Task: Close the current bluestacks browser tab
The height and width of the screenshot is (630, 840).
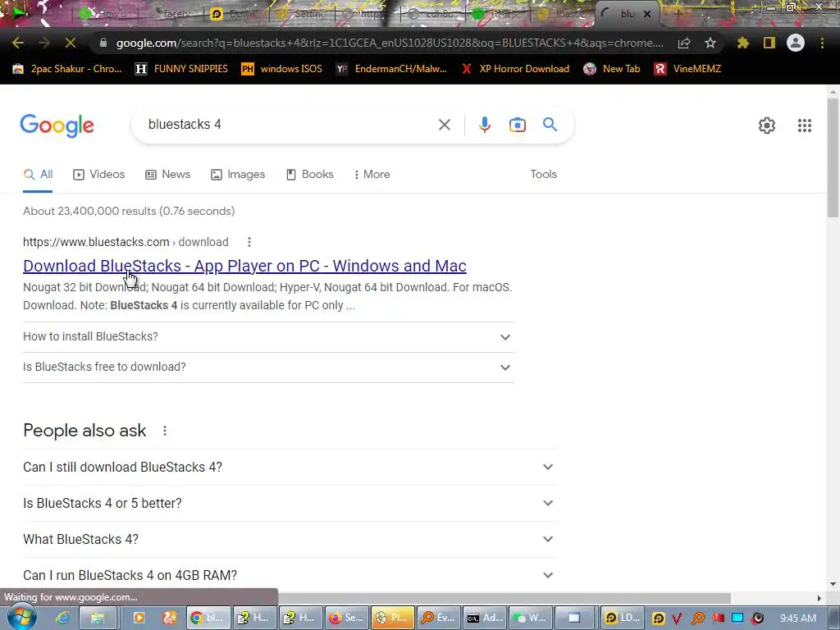Action: (x=647, y=14)
